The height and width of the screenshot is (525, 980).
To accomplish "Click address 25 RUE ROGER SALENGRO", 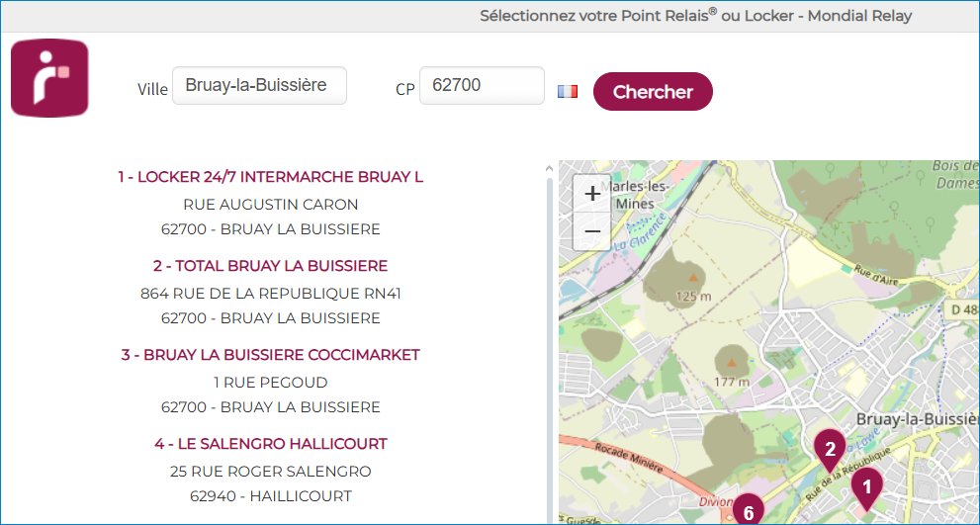I will [x=271, y=471].
